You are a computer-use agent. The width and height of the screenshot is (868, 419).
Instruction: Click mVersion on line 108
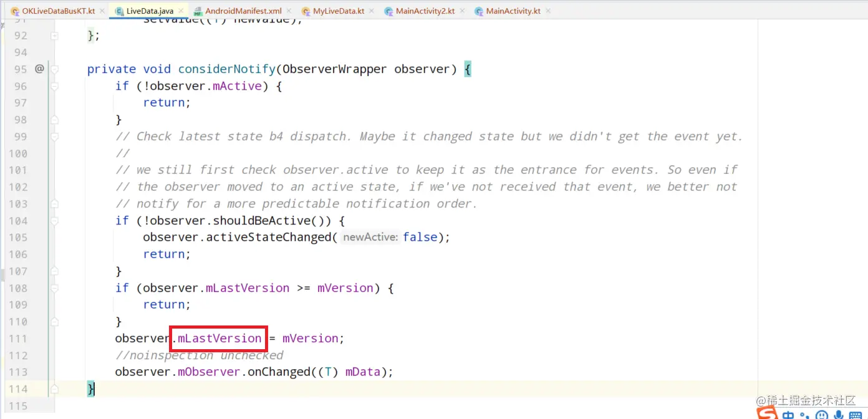pos(345,288)
